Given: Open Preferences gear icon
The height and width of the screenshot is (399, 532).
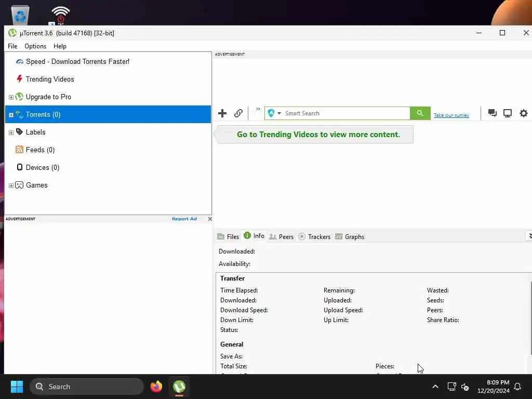Looking at the screenshot, I should point(524,113).
